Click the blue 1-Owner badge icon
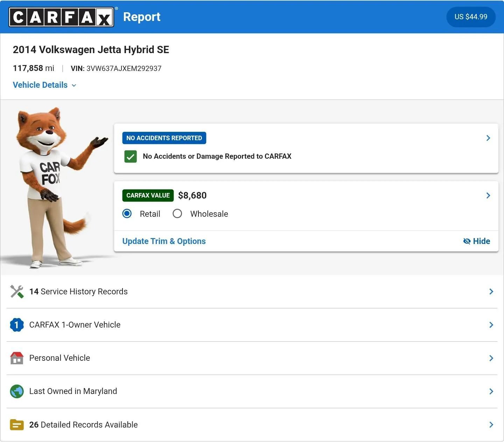Screen dimensions: 504x444 17,325
